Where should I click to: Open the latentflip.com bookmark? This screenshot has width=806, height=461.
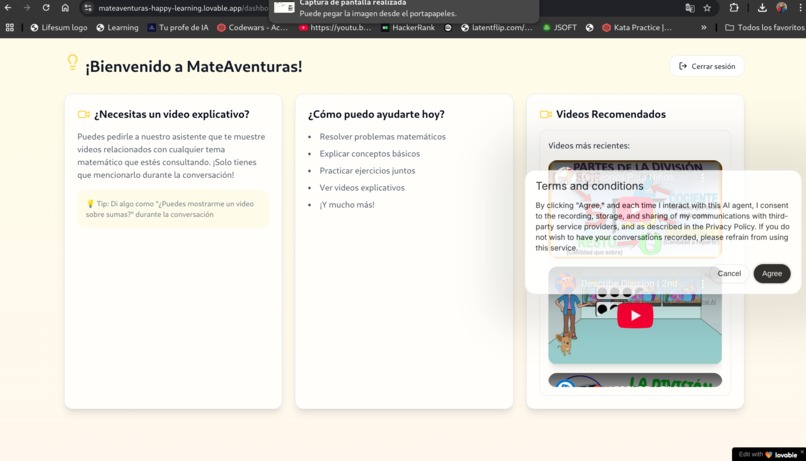(x=497, y=28)
